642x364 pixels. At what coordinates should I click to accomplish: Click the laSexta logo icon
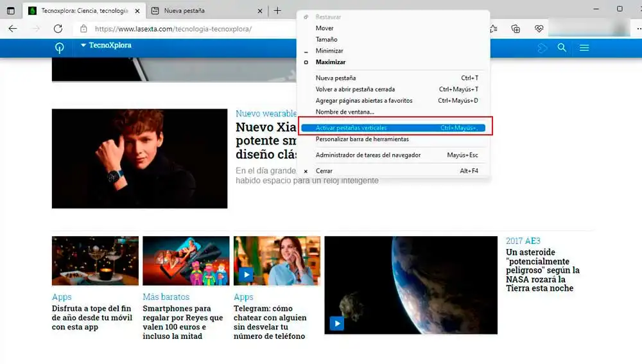tap(60, 48)
